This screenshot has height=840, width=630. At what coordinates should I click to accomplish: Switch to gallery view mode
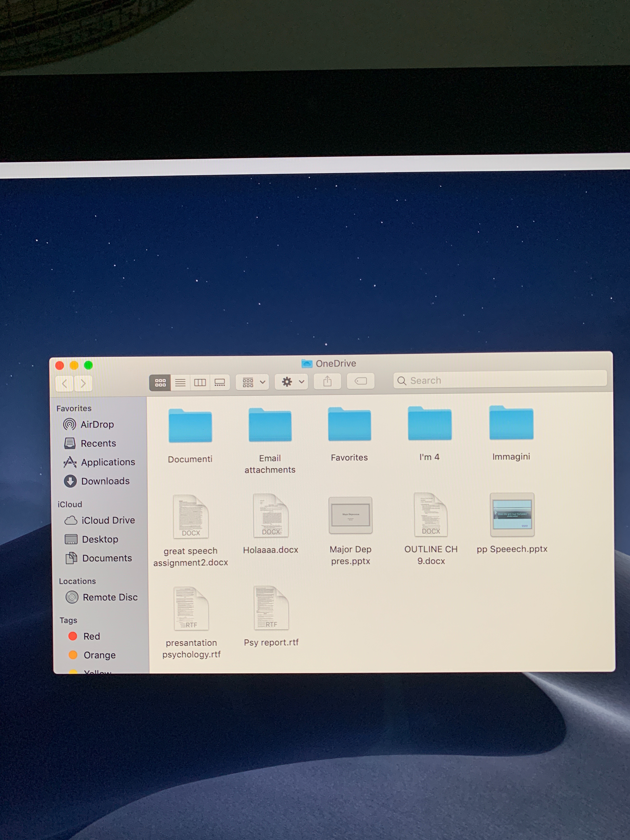[x=220, y=382]
